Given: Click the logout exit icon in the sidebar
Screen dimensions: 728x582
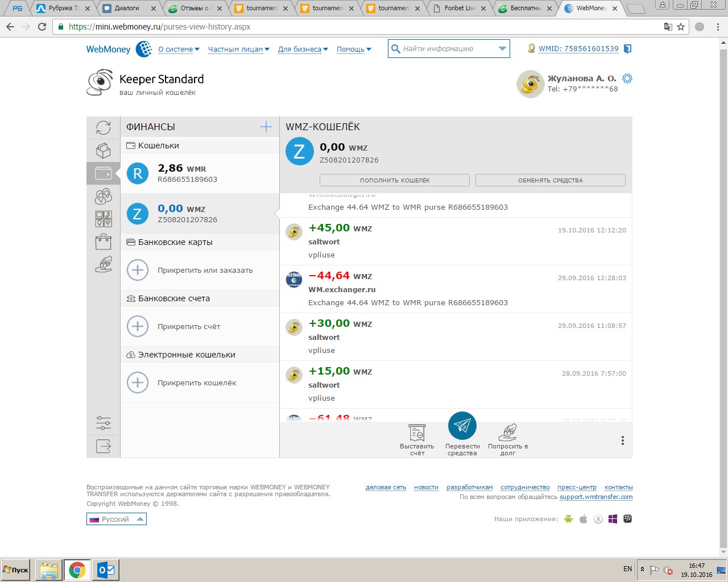Looking at the screenshot, I should (103, 446).
